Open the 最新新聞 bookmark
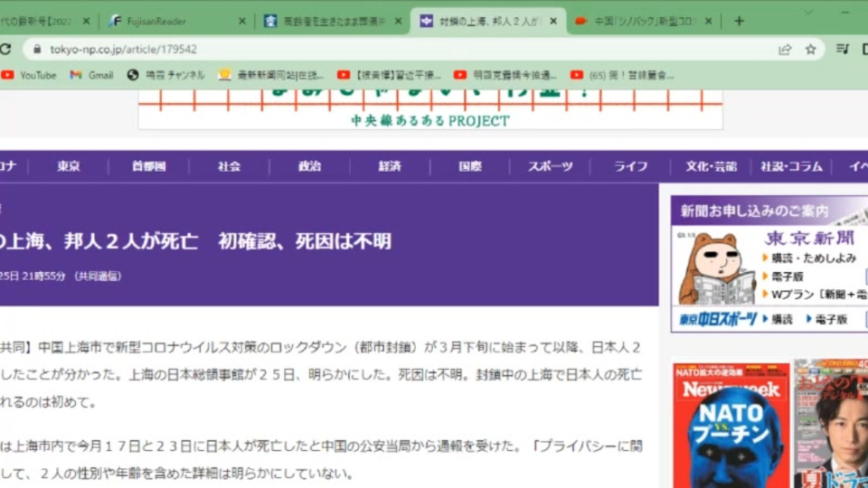 click(271, 75)
